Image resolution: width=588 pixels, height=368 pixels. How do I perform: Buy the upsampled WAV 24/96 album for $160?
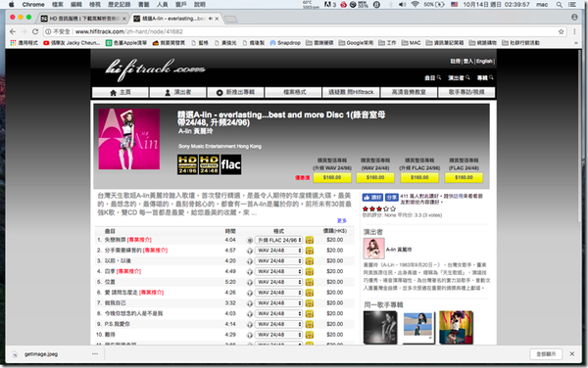(332, 178)
